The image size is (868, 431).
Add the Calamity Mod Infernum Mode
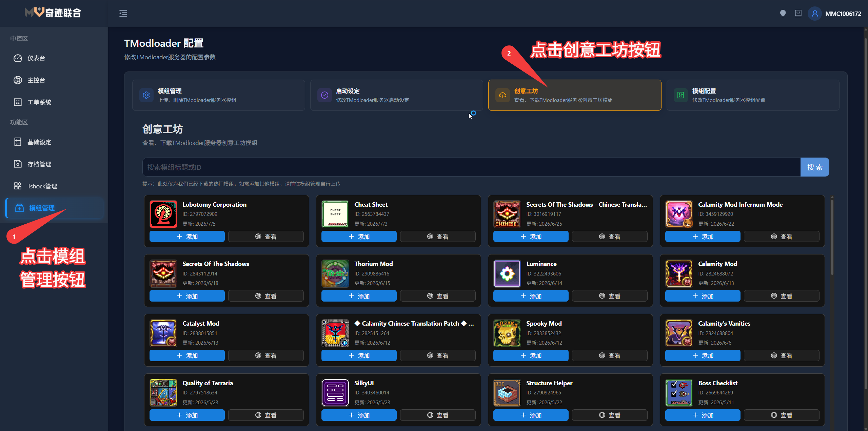(703, 237)
